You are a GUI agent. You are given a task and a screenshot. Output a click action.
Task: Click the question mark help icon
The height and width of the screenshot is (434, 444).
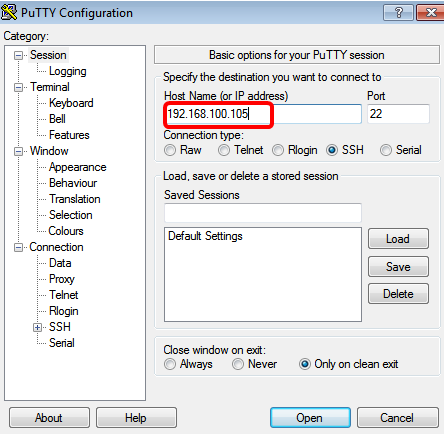(x=398, y=13)
